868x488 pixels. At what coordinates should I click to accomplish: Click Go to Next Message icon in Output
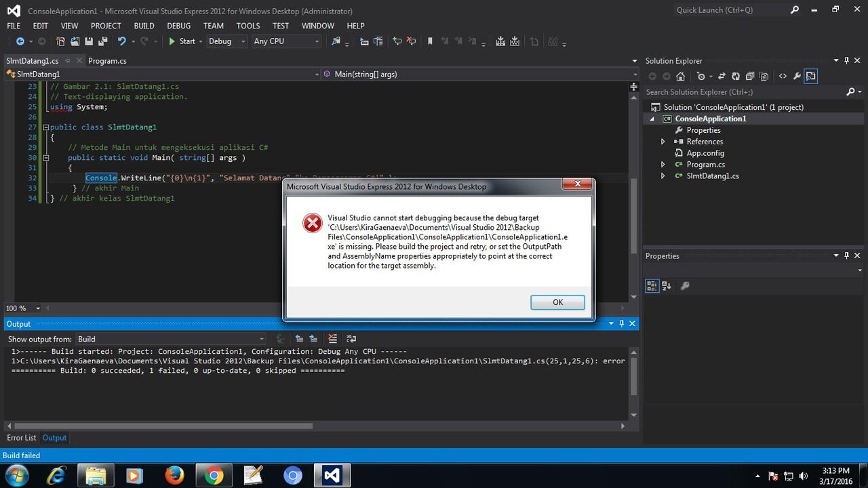313,339
